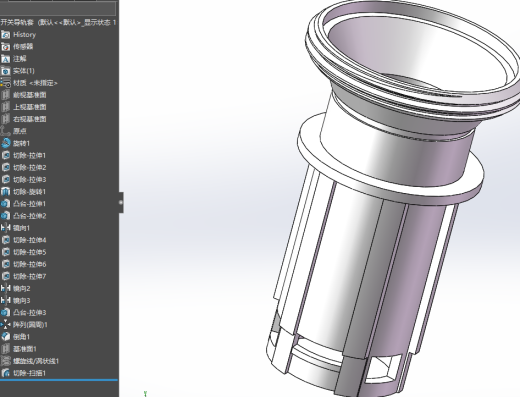
Task: Click the feature tree panel collapse handle
Action: [121, 202]
